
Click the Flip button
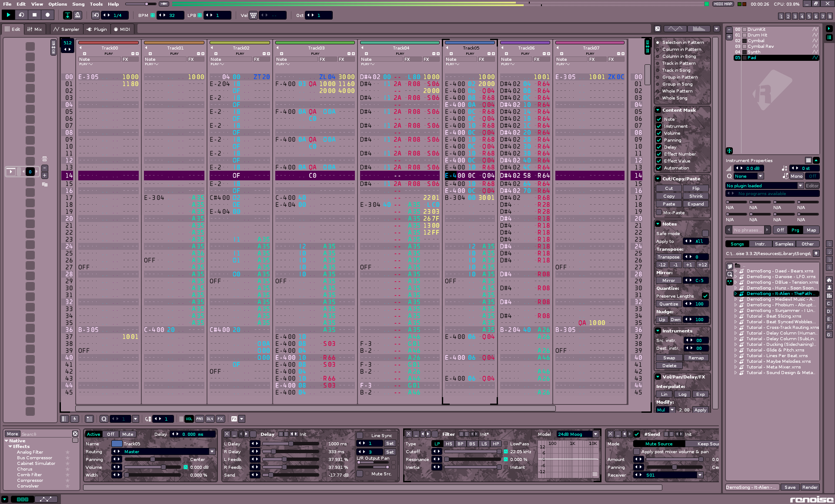696,188
